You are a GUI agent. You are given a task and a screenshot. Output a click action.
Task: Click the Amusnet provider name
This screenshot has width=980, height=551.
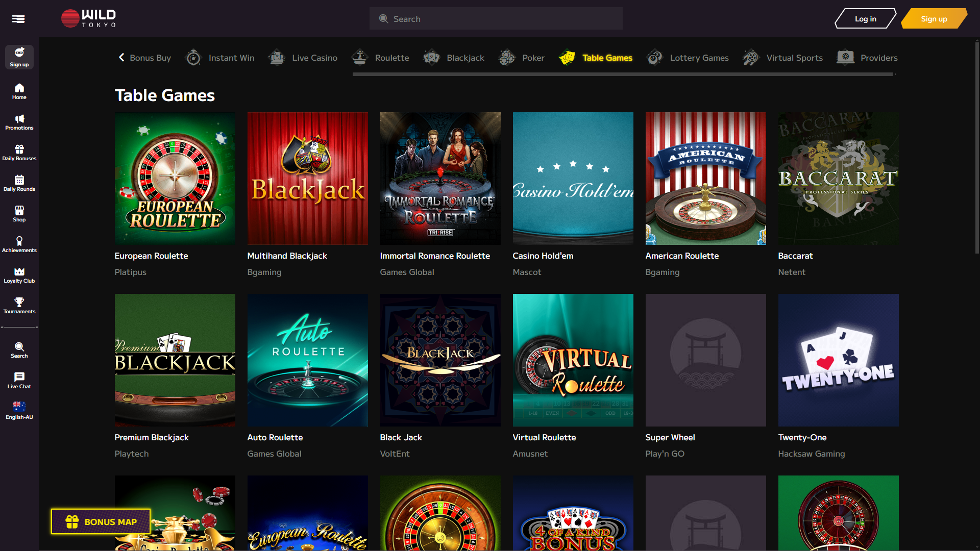pos(530,454)
